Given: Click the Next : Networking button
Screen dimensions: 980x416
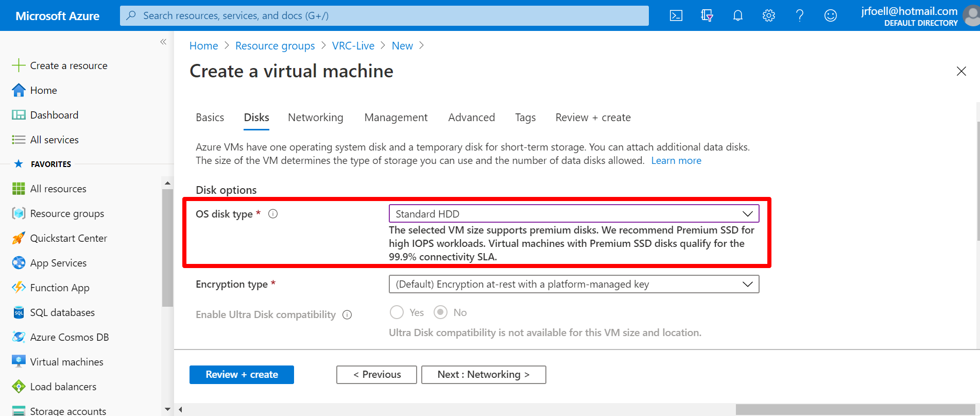Looking at the screenshot, I should [484, 375].
